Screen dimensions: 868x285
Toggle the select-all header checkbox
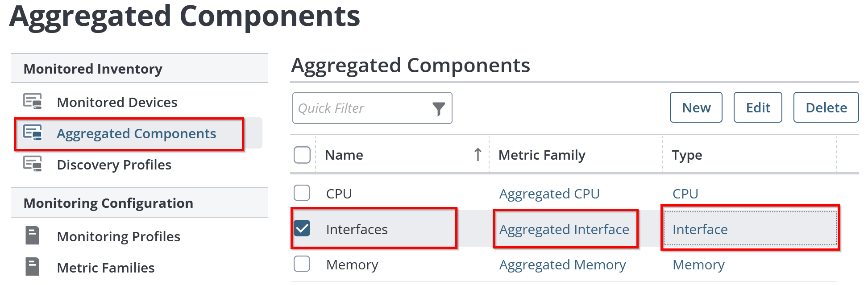(x=302, y=155)
